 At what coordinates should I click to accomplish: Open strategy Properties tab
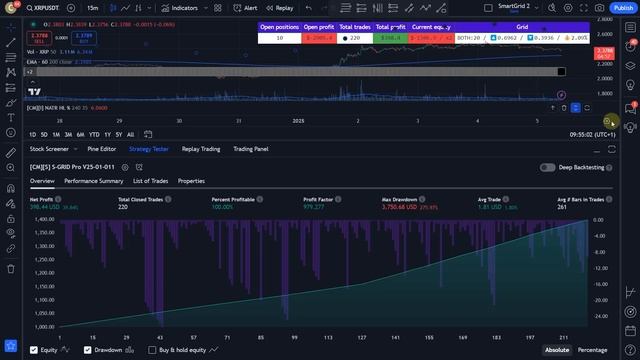click(x=191, y=181)
